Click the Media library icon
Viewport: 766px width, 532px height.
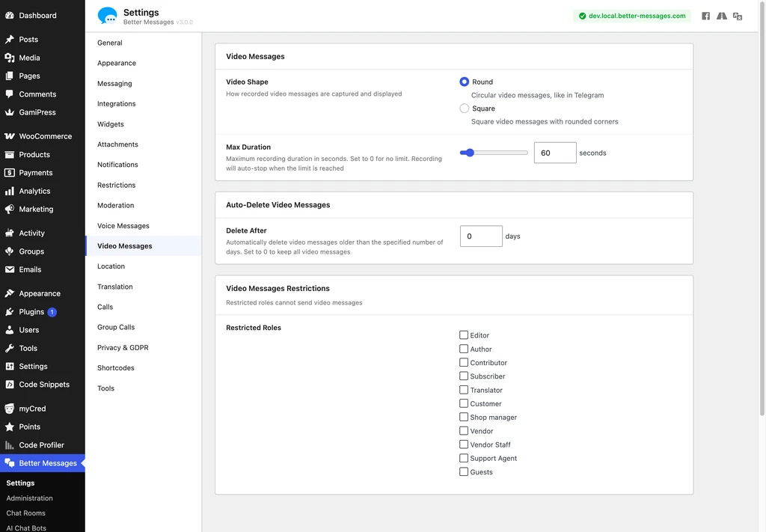tap(9, 58)
